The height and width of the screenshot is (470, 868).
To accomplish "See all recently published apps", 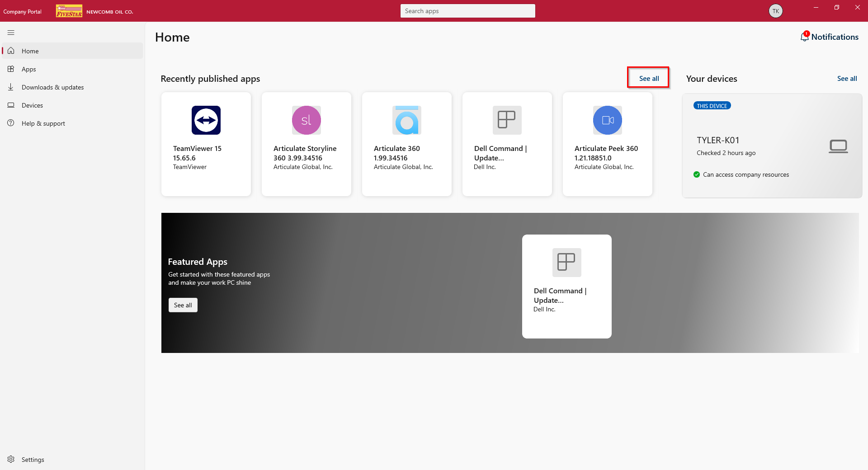I will point(649,78).
